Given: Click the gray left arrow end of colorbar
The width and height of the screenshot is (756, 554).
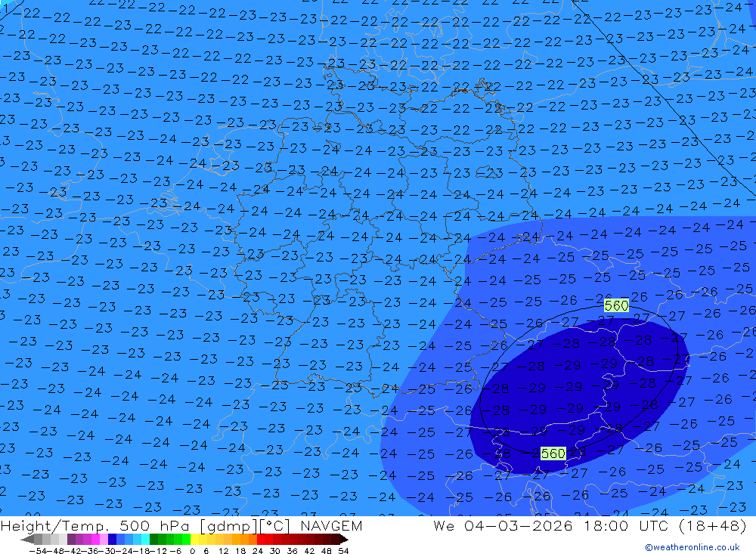Looking at the screenshot, I should click(x=27, y=540).
